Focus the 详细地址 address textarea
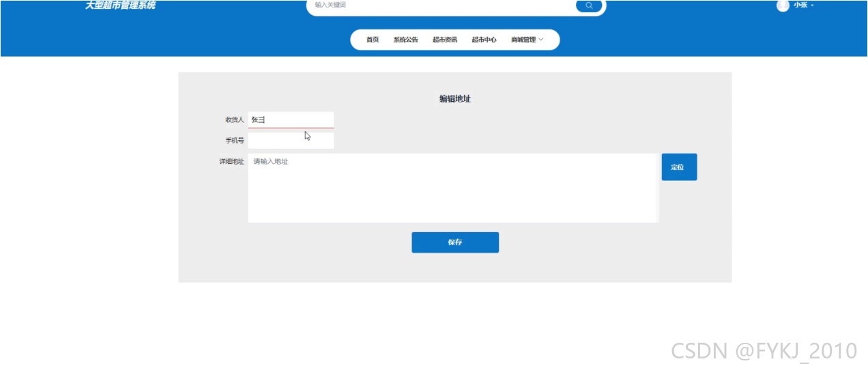 (x=453, y=188)
